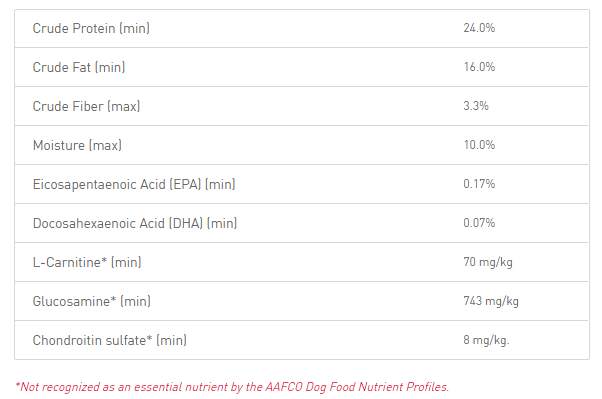
Task: Select the 24.0% protein value
Action: (x=479, y=28)
